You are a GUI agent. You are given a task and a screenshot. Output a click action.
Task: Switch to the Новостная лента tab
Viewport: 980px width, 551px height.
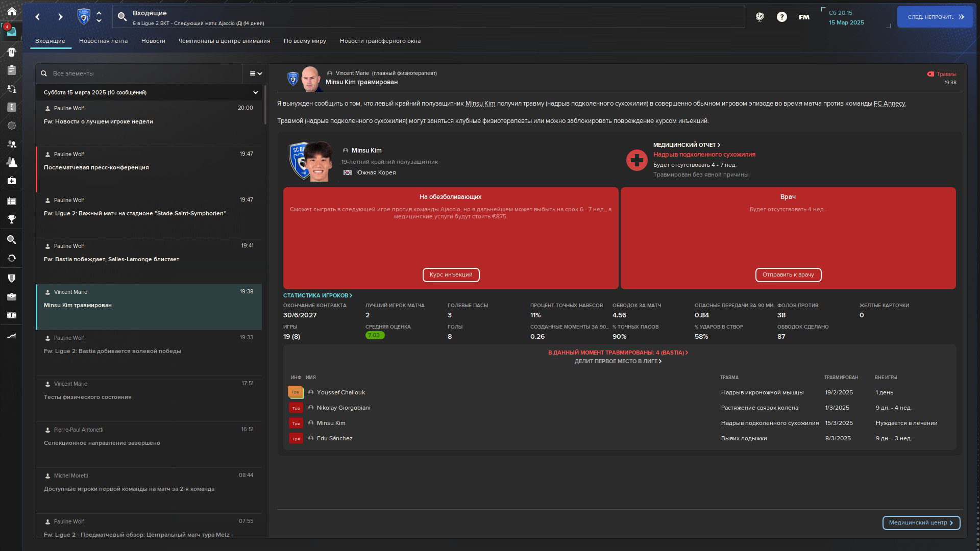pos(103,41)
